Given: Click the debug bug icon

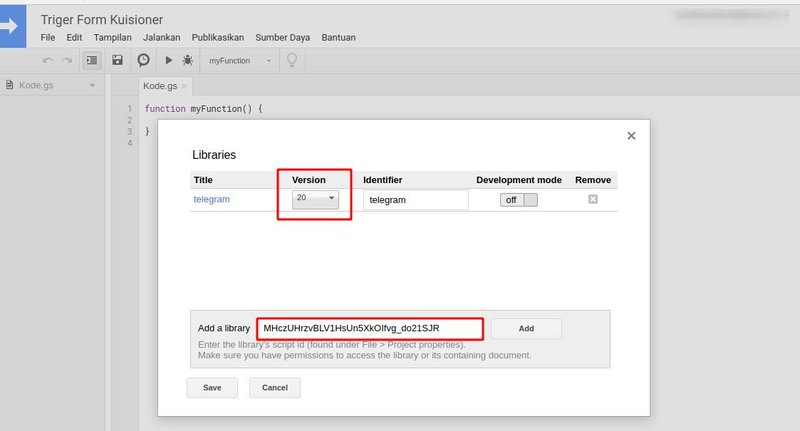Looking at the screenshot, I should coord(188,61).
